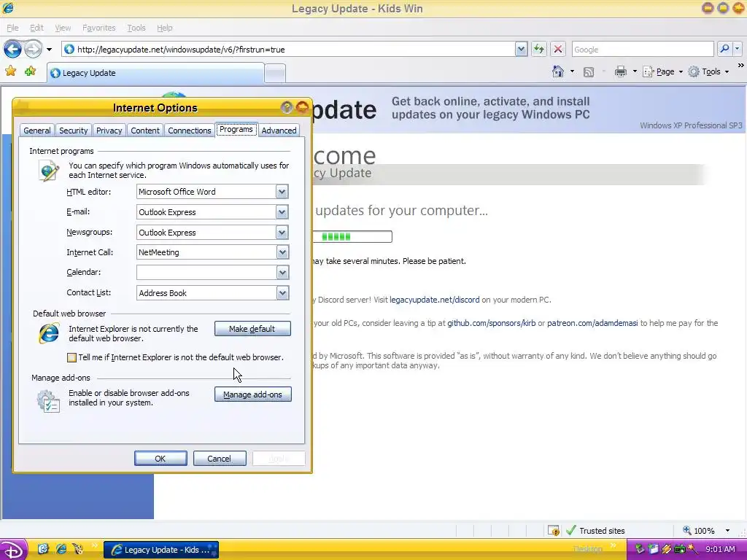Open the Favorites Center star icon
Screen dimensions: 747x560
point(10,71)
